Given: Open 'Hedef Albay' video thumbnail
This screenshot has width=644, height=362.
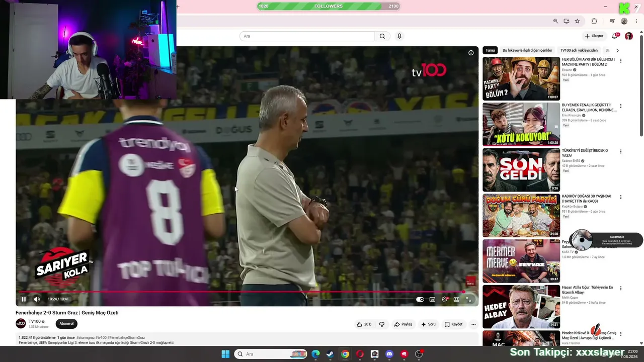Looking at the screenshot, I should pos(521,307).
